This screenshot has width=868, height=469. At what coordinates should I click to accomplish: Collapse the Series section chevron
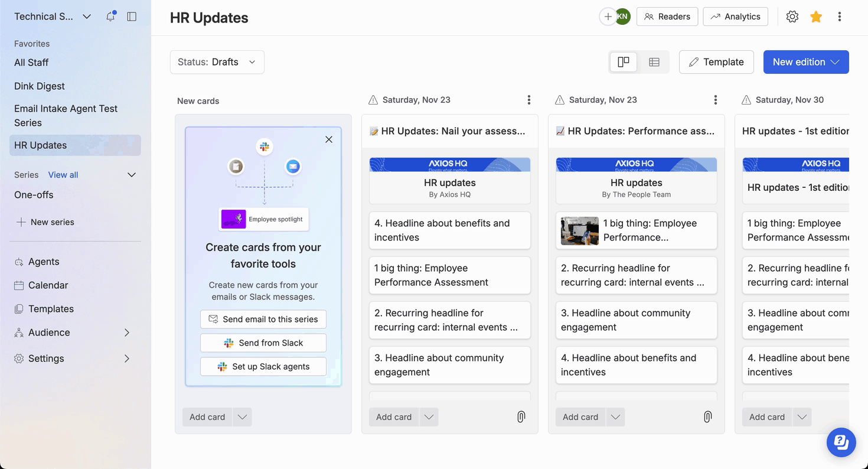132,175
